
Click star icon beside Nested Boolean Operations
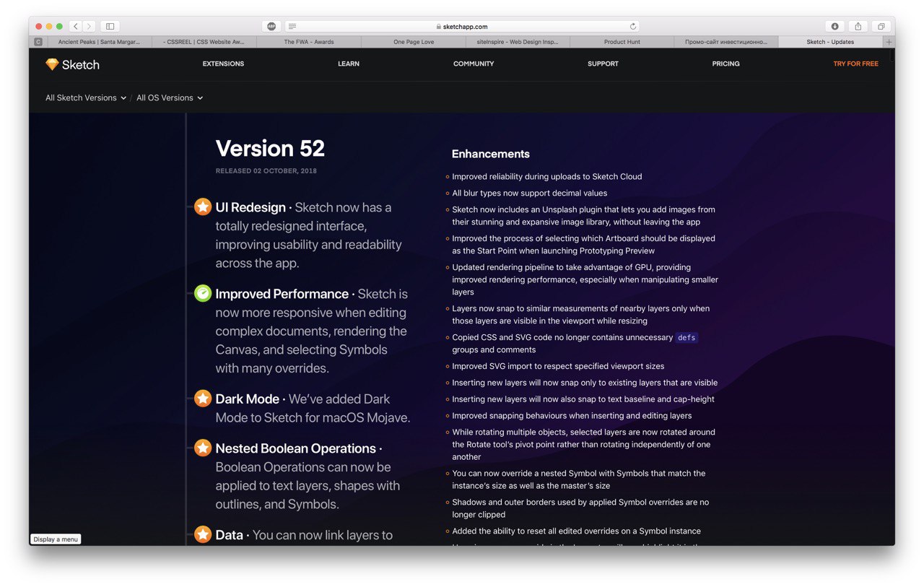203,448
